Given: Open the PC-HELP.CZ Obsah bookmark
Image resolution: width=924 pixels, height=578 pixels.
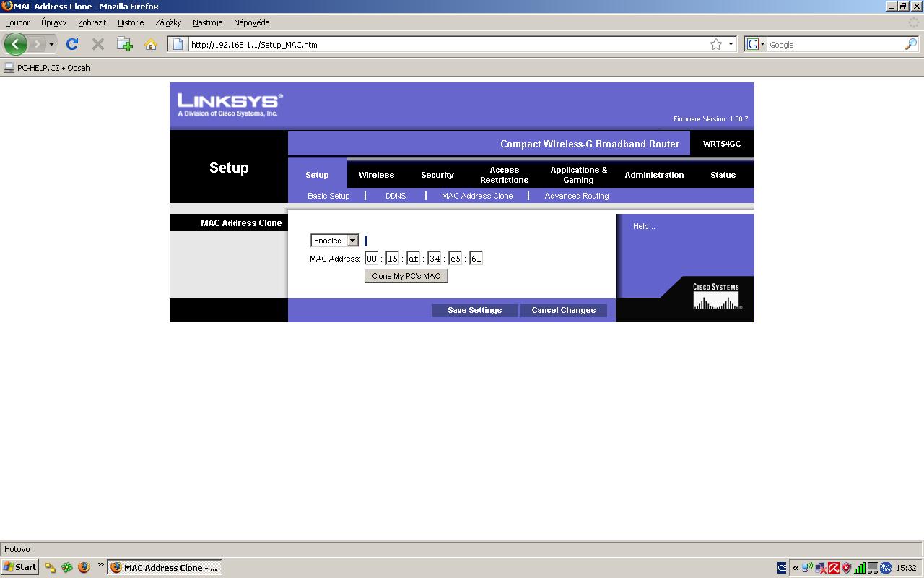Looking at the screenshot, I should point(47,68).
